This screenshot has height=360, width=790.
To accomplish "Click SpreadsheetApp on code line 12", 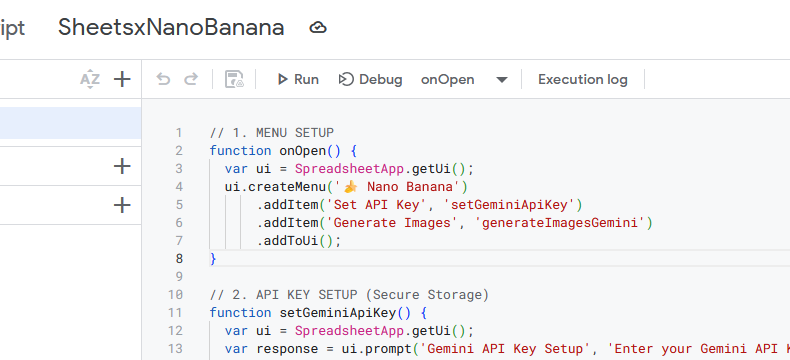I will [x=350, y=331].
